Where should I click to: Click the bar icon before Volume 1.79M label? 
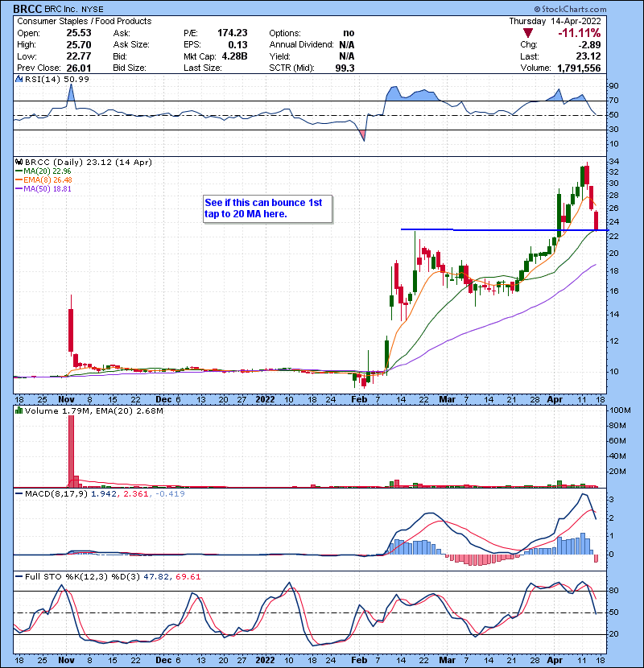tap(19, 410)
